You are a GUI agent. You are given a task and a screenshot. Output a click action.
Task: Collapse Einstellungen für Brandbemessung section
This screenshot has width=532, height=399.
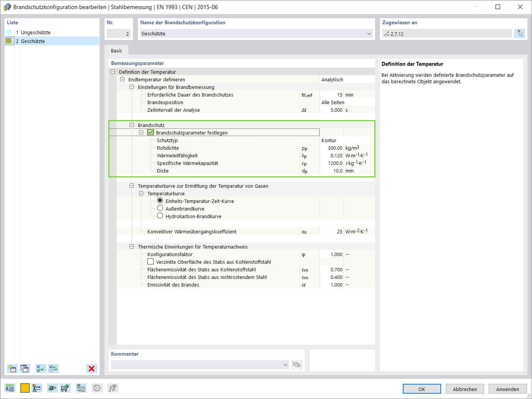click(131, 87)
